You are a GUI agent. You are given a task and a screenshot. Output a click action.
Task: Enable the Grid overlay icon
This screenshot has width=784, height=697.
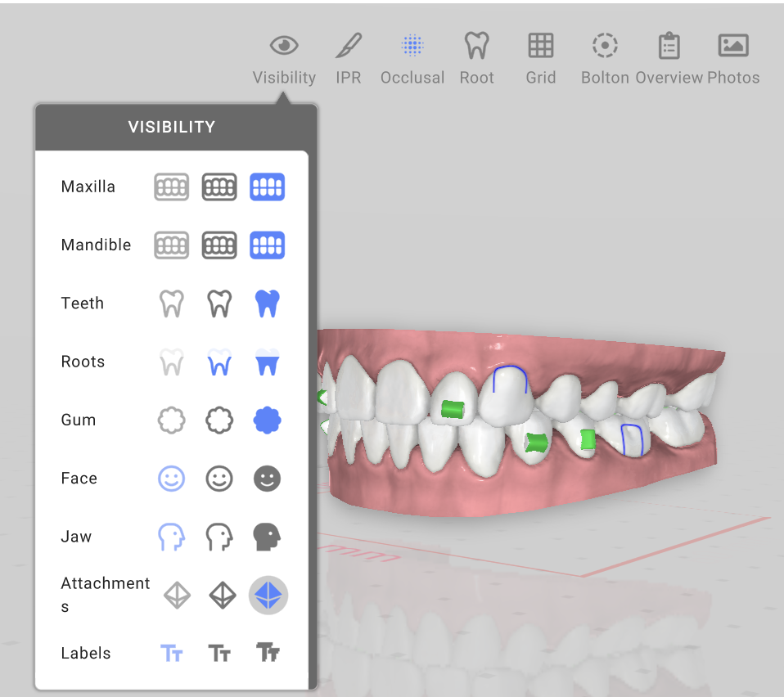(x=540, y=58)
